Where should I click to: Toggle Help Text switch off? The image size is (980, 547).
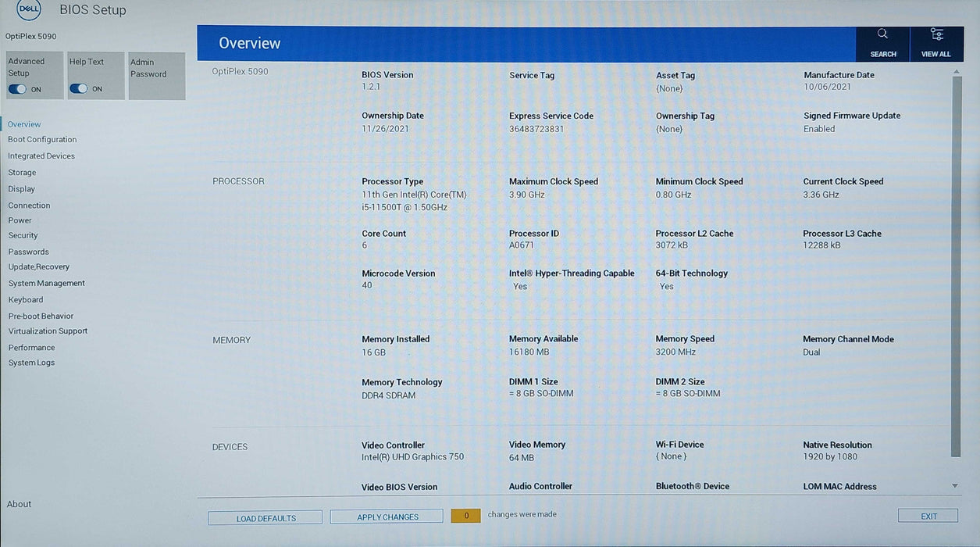(79, 89)
